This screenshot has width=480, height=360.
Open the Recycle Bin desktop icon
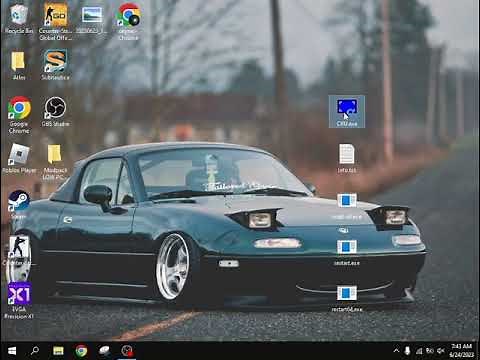[x=19, y=19]
